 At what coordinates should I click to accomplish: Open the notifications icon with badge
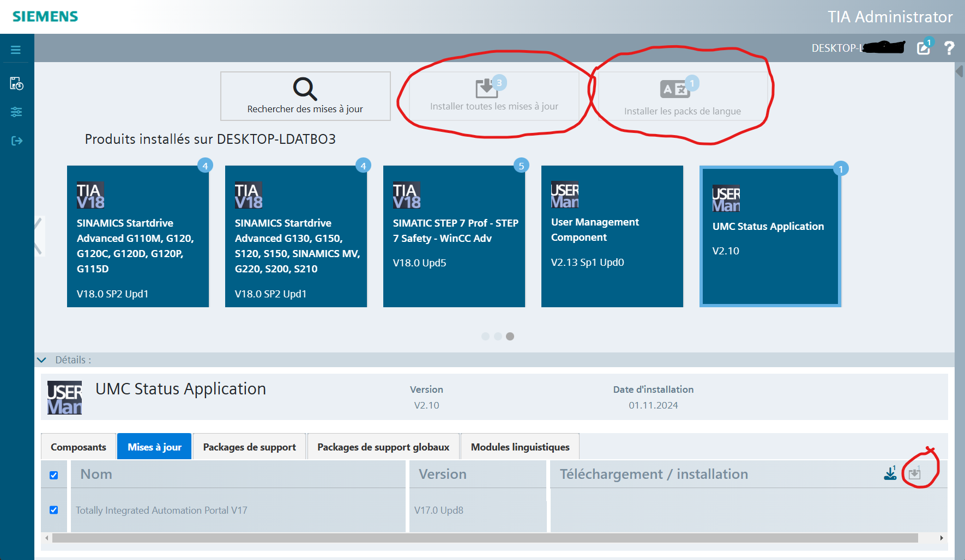925,47
